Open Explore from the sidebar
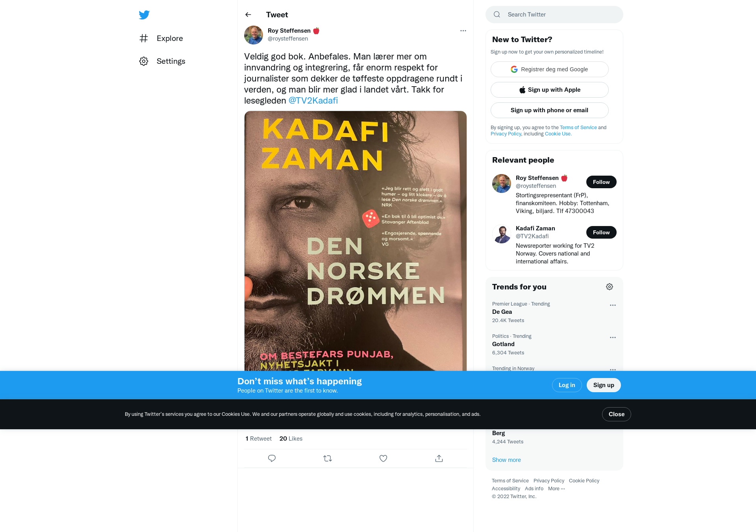Viewport: 756px width, 532px height. click(161, 38)
